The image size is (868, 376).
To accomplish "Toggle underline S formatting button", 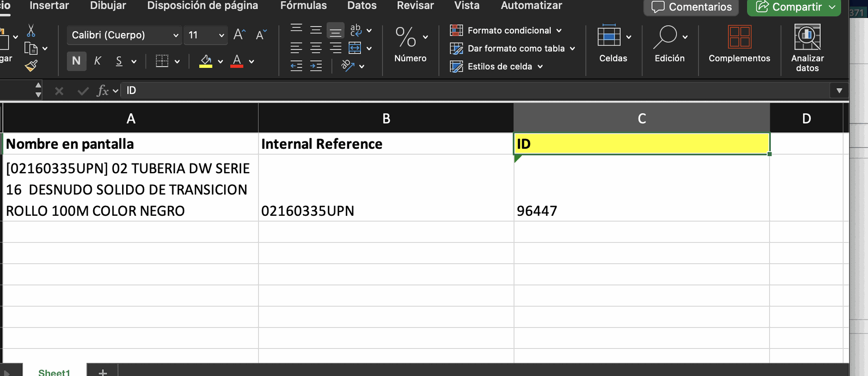I will (x=119, y=61).
